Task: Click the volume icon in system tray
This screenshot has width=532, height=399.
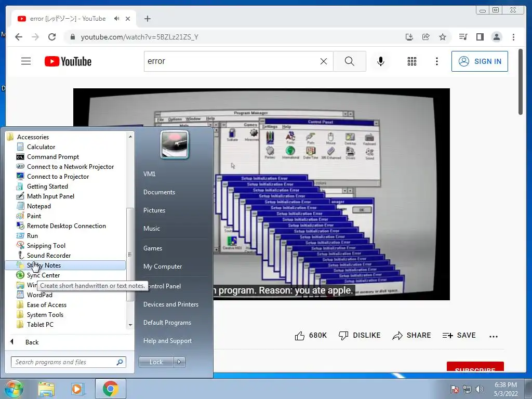Action: tap(479, 389)
